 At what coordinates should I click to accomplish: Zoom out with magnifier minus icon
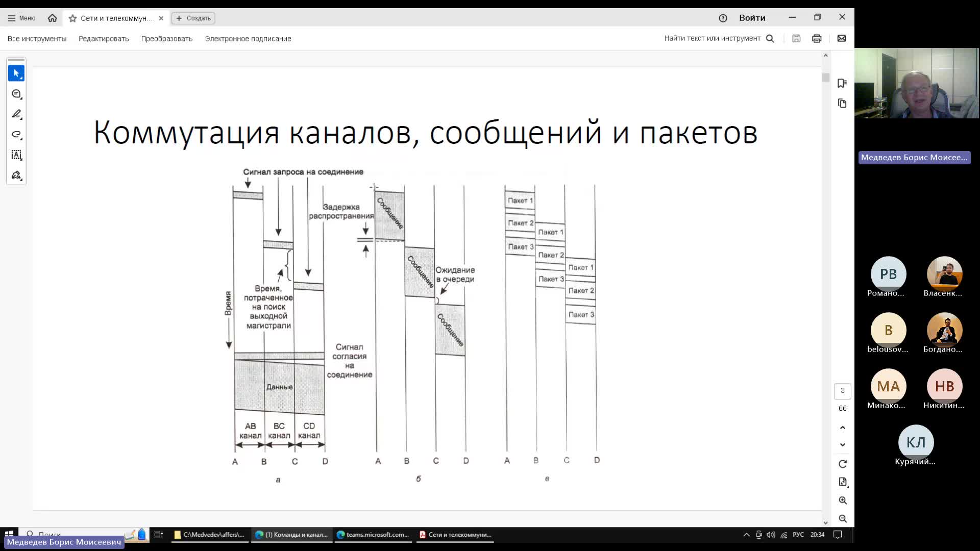pyautogui.click(x=843, y=519)
